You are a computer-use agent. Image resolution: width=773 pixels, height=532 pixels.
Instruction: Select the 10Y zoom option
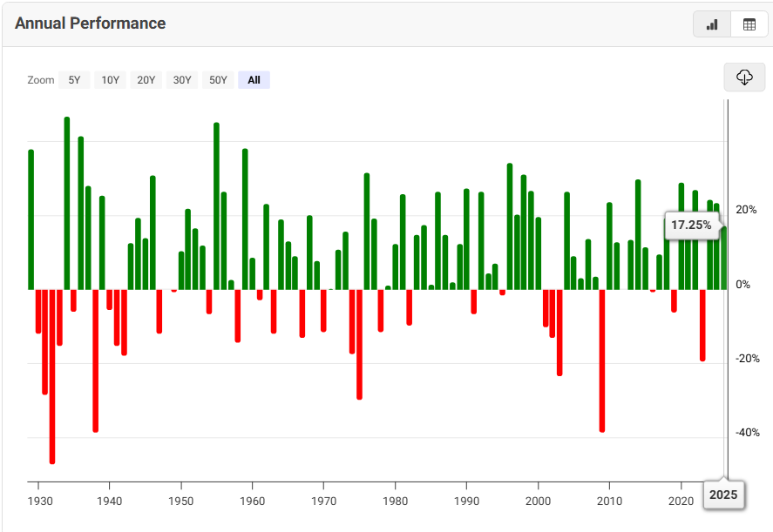click(x=110, y=80)
